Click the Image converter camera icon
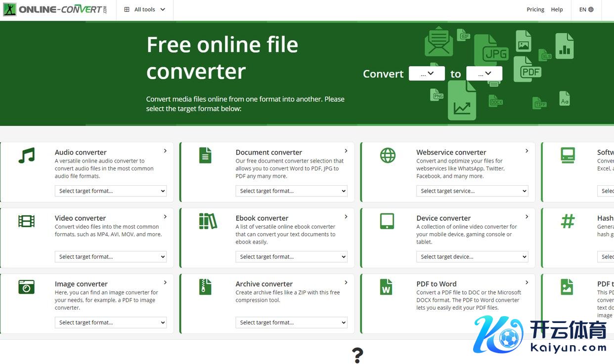Image resolution: width=614 pixels, height=364 pixels. pos(27,287)
